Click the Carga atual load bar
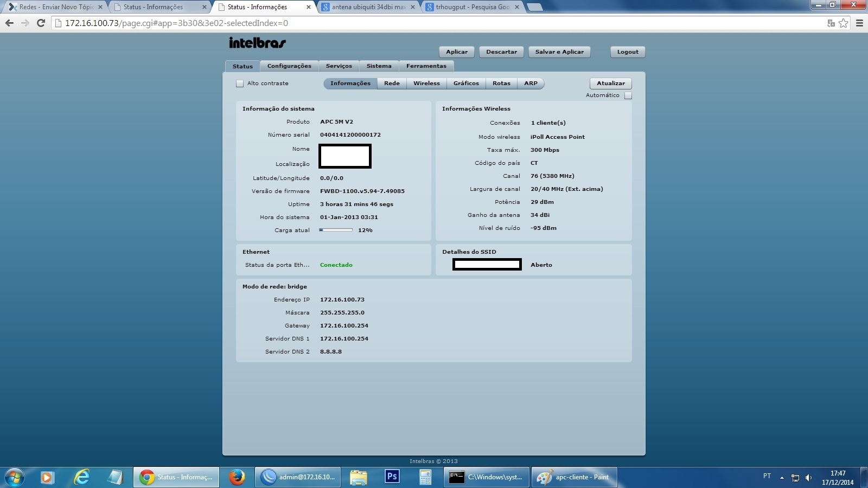The image size is (868, 488). click(336, 230)
